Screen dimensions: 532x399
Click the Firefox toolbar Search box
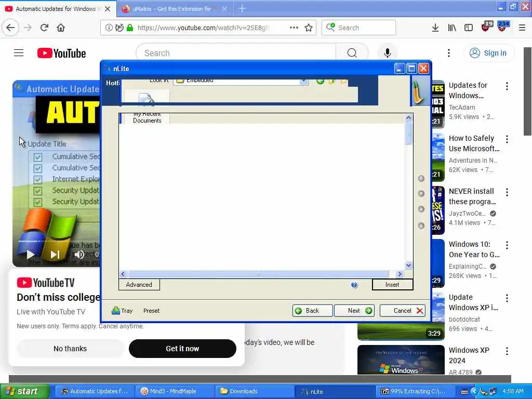point(358,28)
